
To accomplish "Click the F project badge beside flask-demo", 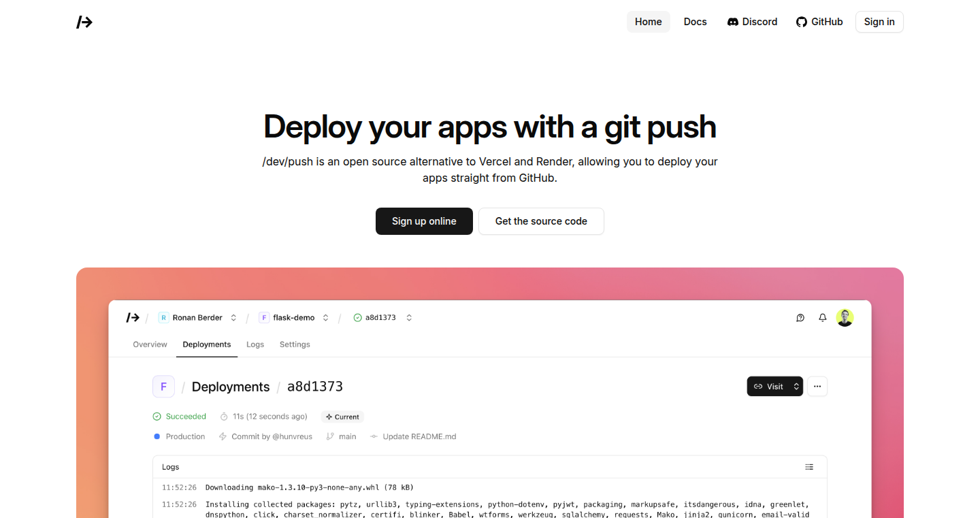I will tap(264, 317).
